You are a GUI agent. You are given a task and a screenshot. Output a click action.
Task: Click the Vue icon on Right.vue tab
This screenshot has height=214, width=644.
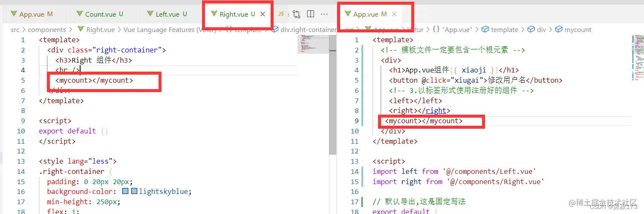tap(214, 14)
